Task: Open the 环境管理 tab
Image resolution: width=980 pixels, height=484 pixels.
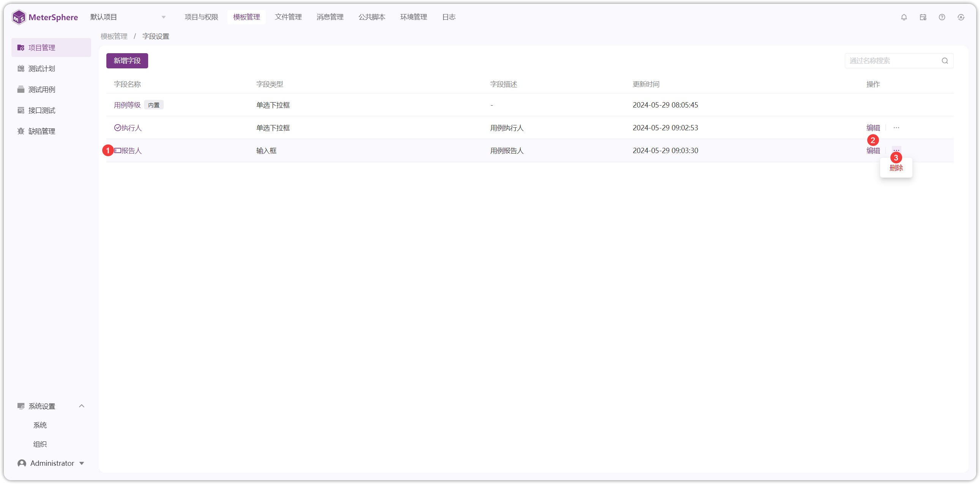Action: (414, 17)
